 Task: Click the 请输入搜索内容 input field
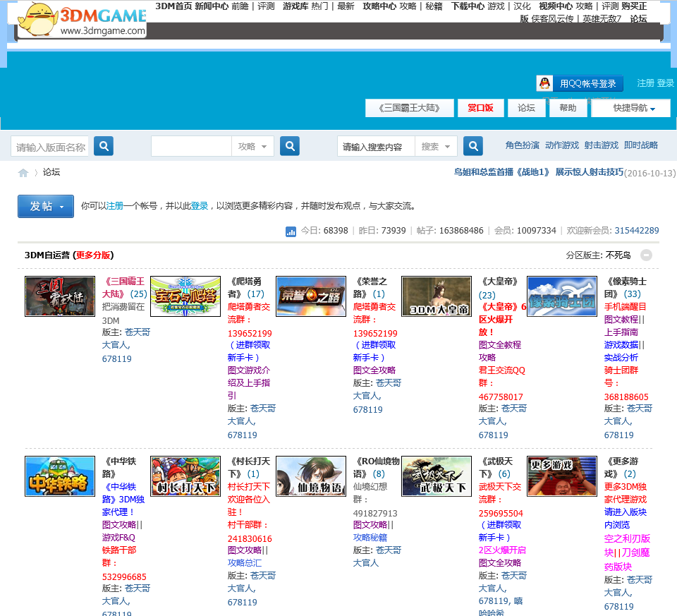(376, 147)
